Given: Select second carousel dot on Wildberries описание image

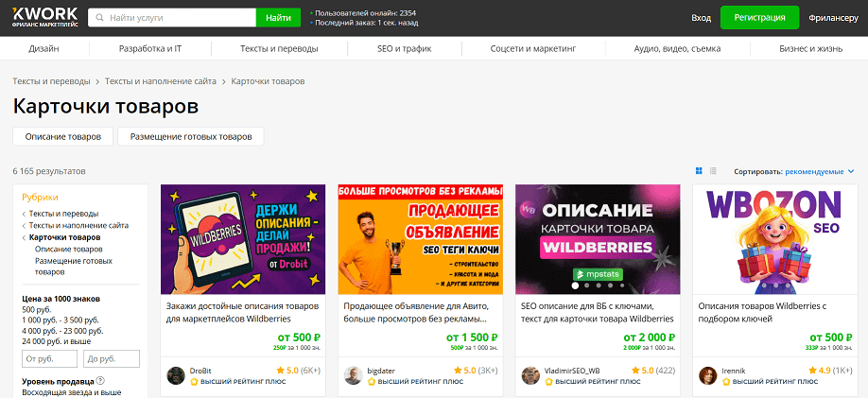Looking at the screenshot, I should click(587, 286).
